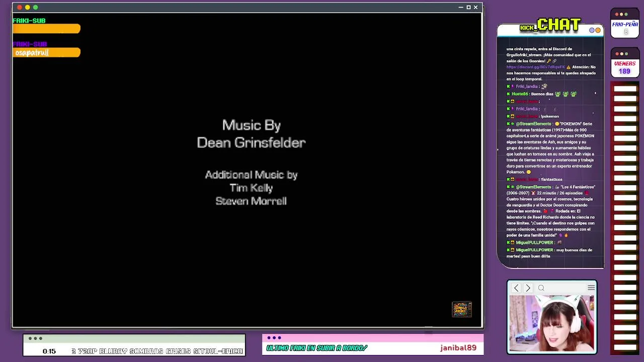This screenshot has width=644, height=362.
Task: Click the top FRIKI-SUB green label
Action: [29, 21]
